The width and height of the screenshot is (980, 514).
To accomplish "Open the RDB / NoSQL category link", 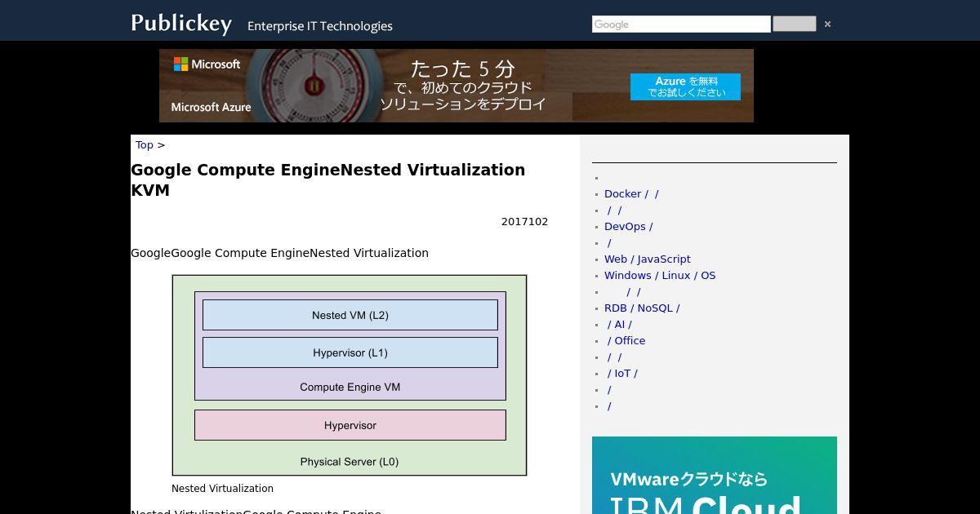I will click(642, 308).
